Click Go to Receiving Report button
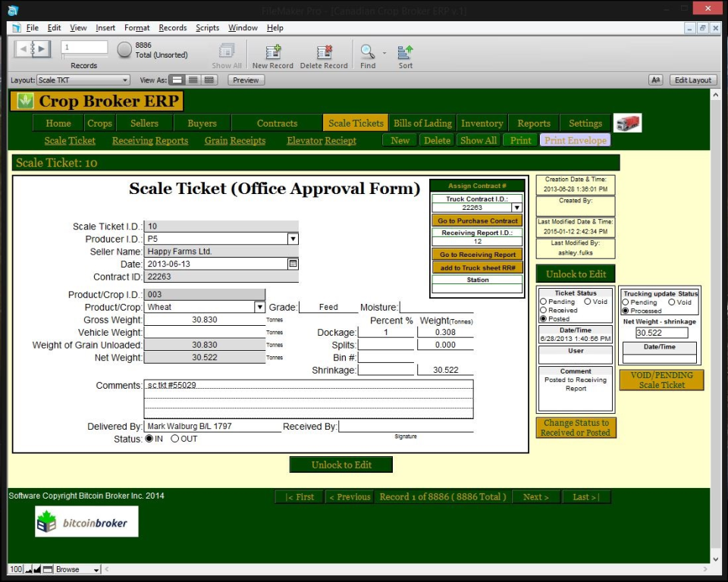This screenshot has width=728, height=582. coord(477,255)
